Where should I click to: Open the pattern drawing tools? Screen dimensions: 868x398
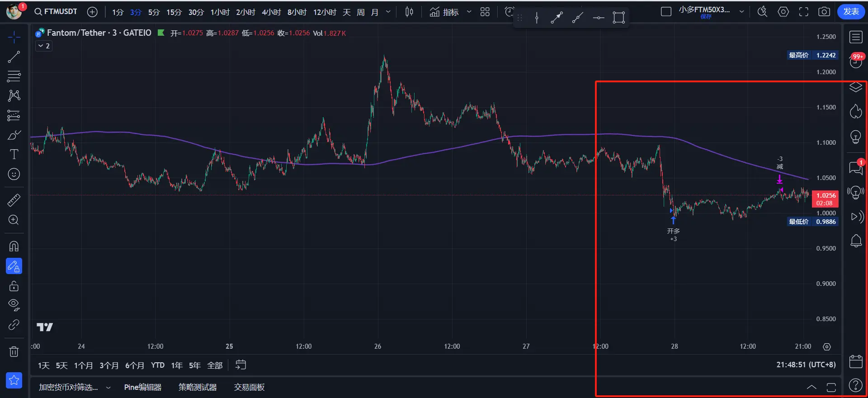click(x=14, y=95)
